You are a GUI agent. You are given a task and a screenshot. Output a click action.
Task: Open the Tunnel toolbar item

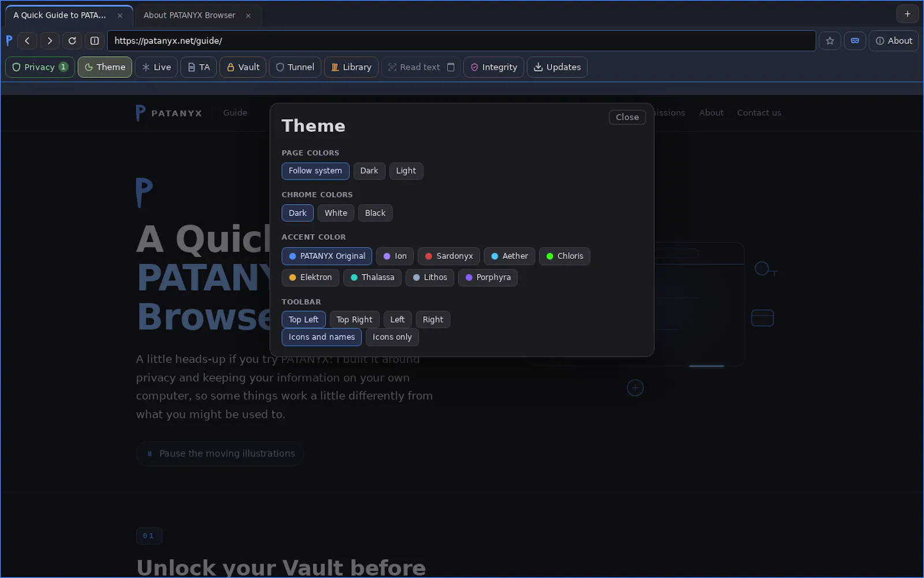pos(295,67)
